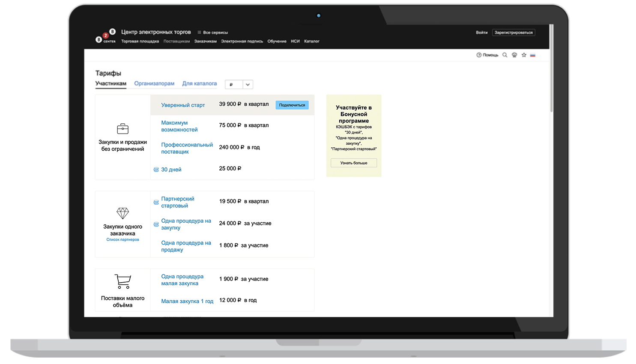Image resolution: width=636 pixels, height=364 pixels.
Task: Open the 'Заказчикам' menu item
Action: pos(205,42)
